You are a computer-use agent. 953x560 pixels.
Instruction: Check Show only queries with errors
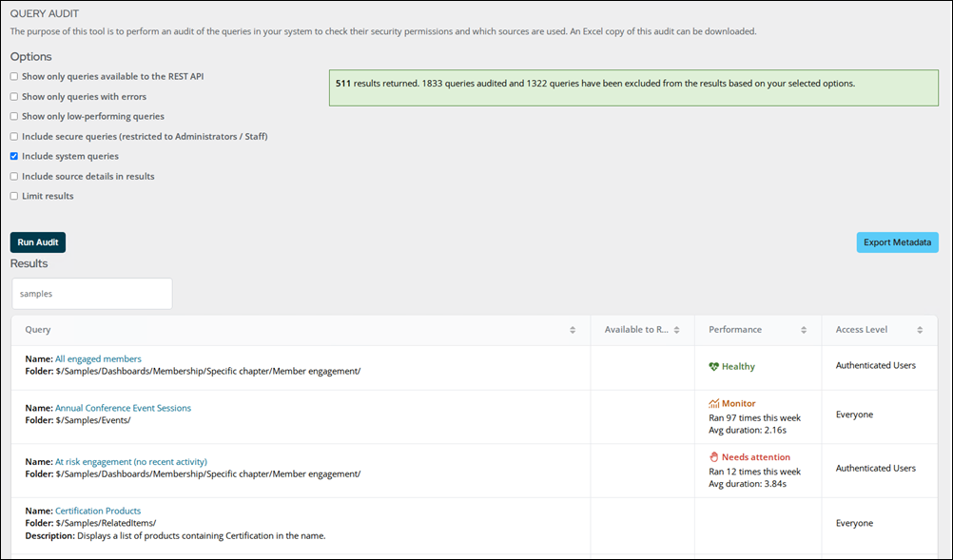pos(14,97)
